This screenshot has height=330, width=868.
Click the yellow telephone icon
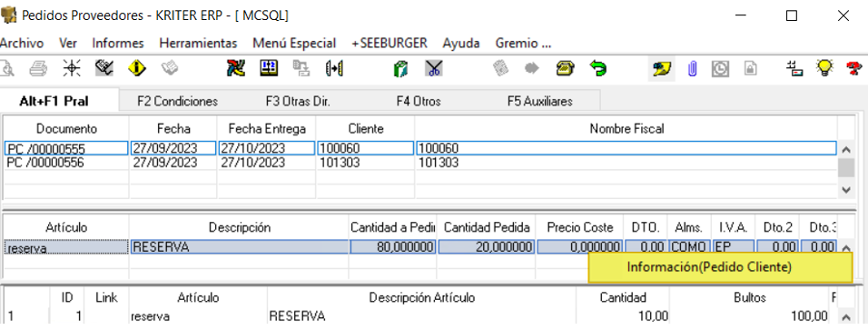pos(565,69)
